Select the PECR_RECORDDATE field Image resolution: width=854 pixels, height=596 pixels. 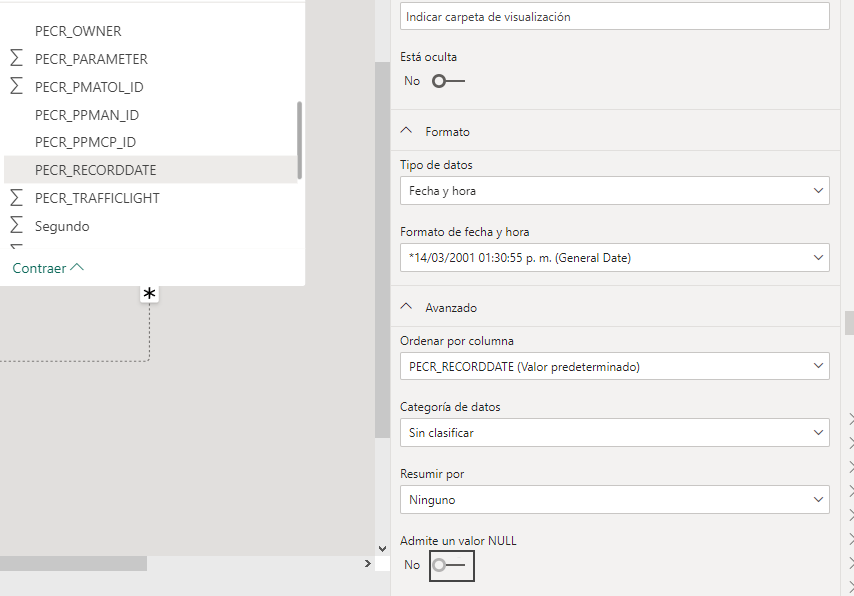[x=150, y=170]
